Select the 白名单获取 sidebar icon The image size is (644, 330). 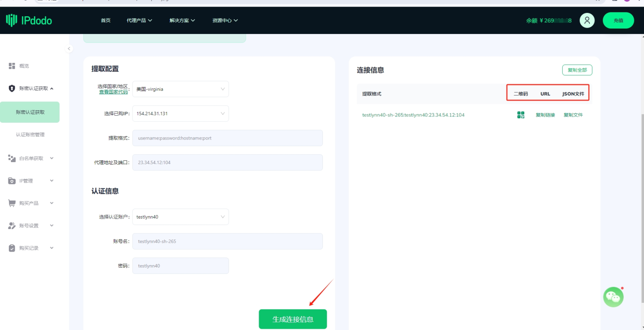11,158
